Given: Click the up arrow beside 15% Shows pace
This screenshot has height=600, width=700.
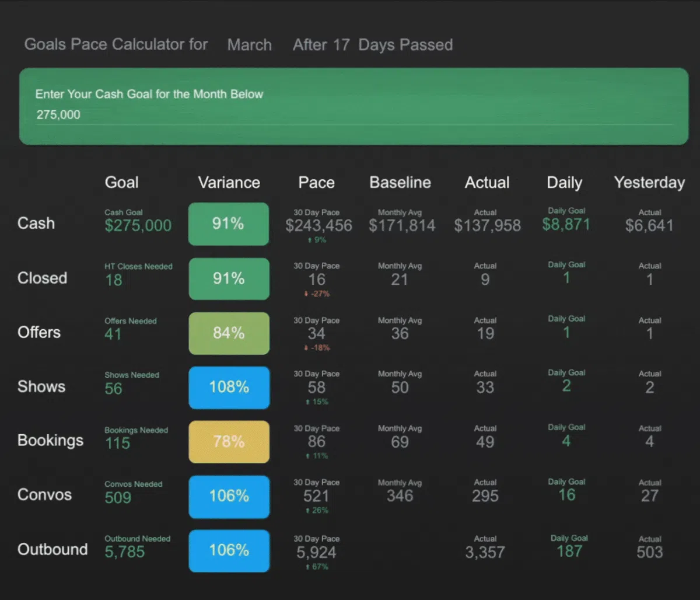Looking at the screenshot, I should coord(307,402).
